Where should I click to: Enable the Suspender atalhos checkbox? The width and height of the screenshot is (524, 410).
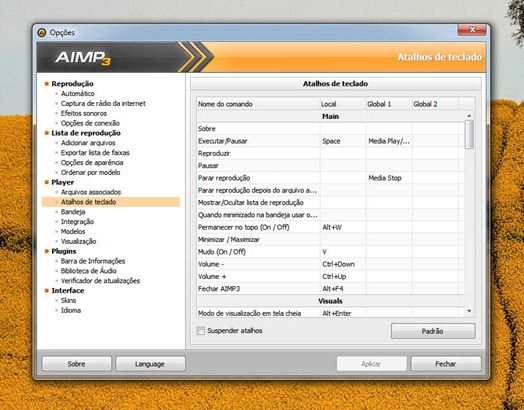[201, 331]
